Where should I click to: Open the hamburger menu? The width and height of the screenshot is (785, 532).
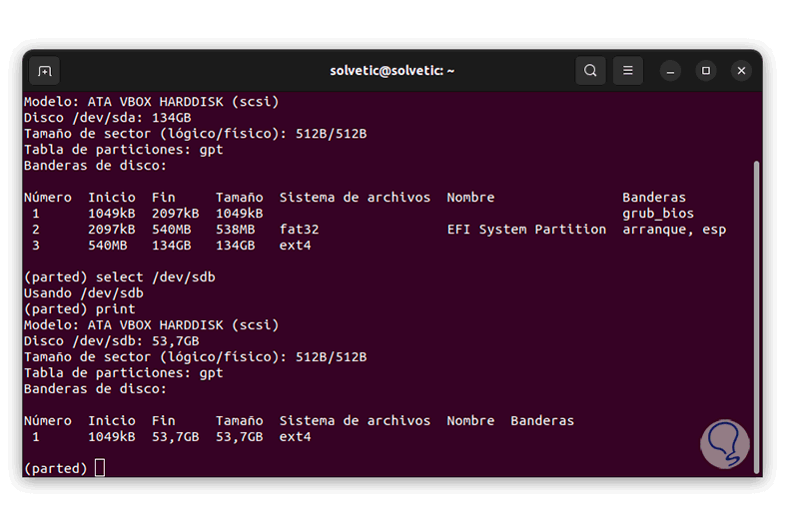point(627,71)
